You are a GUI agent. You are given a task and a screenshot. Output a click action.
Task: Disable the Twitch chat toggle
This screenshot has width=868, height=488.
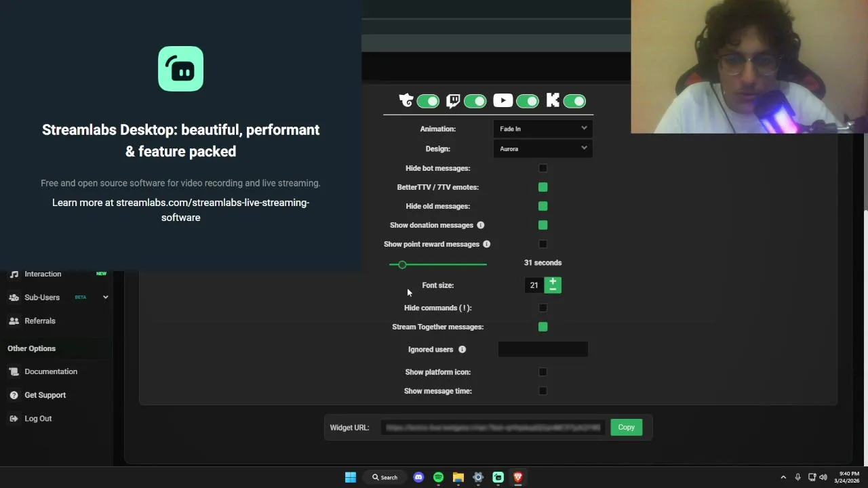475,101
